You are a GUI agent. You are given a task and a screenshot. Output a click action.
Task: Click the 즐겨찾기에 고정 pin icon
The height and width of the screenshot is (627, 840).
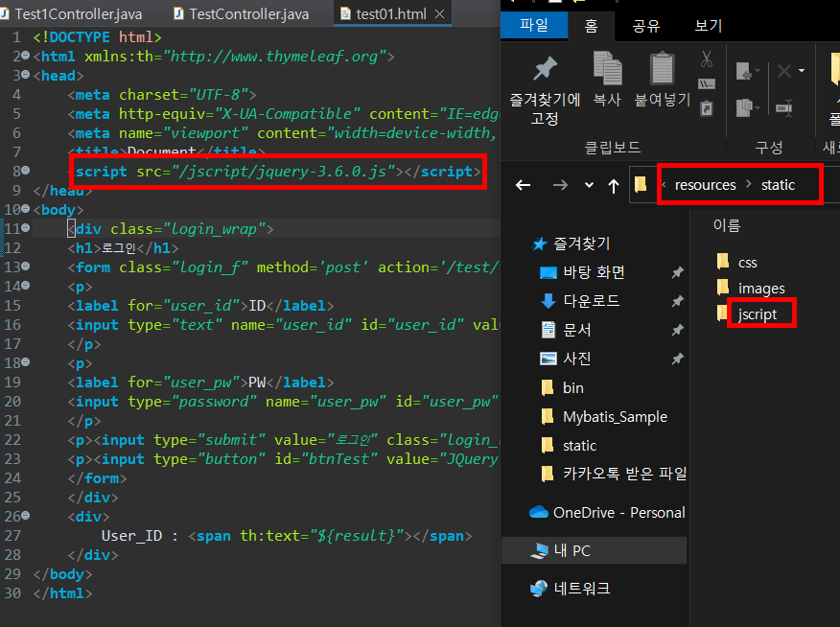545,70
